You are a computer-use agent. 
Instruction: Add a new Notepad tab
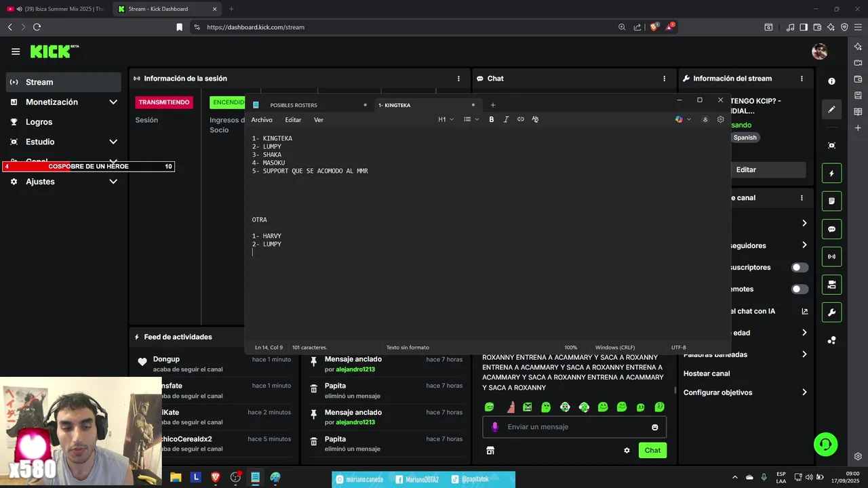click(493, 105)
